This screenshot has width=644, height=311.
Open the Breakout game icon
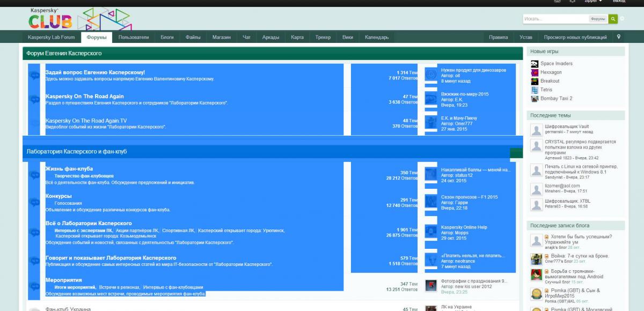click(x=535, y=81)
